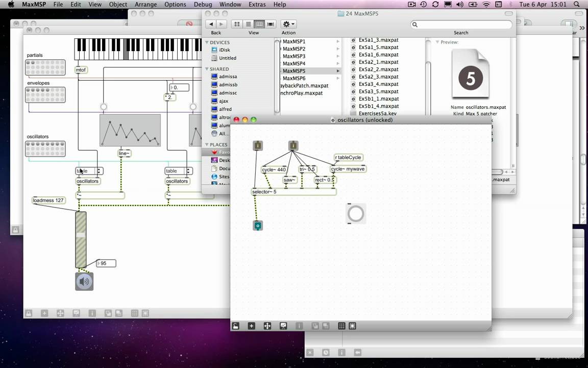Collapse PLACES section in Finder sidebar
Screen dimensions: 588x368
click(207, 145)
